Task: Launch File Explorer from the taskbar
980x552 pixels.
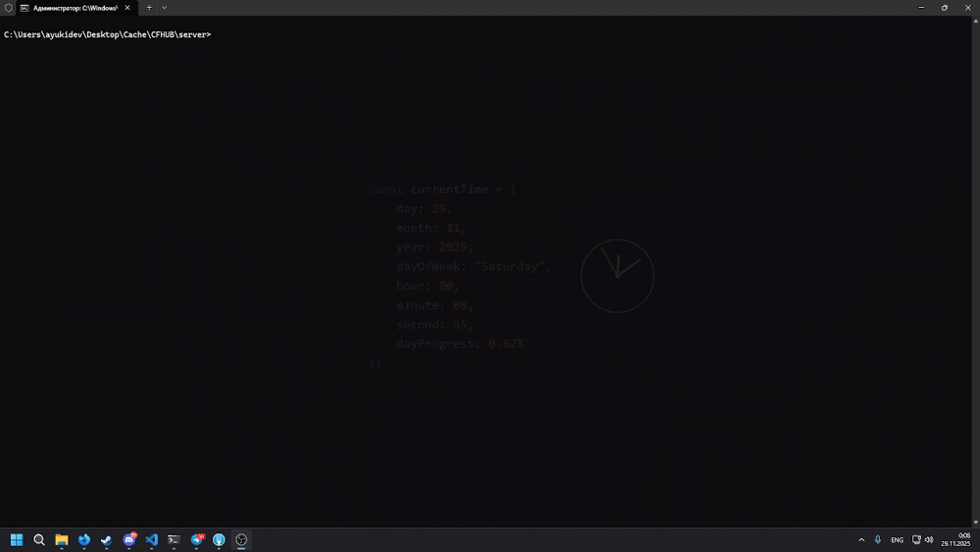Action: [x=61, y=539]
